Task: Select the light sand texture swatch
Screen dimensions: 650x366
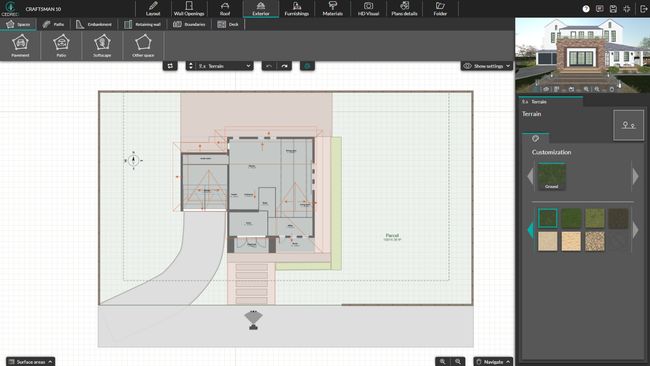Action: [x=548, y=241]
